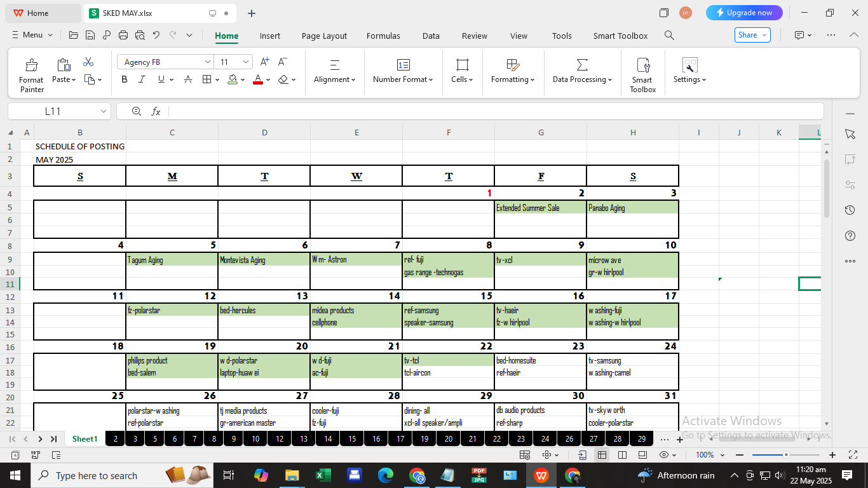
Task: Toggle full screen mode in status bar
Action: [853, 455]
